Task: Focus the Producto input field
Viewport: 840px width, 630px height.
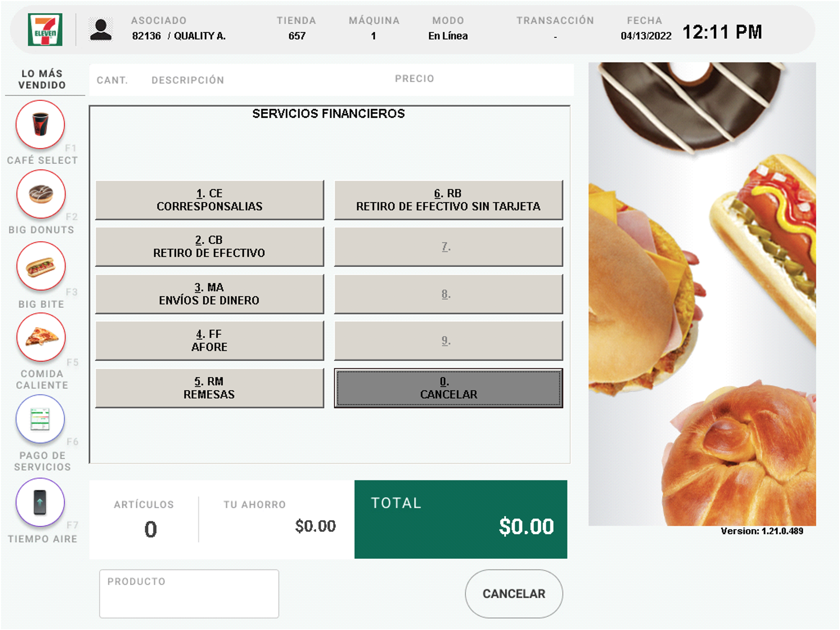Action: point(189,594)
